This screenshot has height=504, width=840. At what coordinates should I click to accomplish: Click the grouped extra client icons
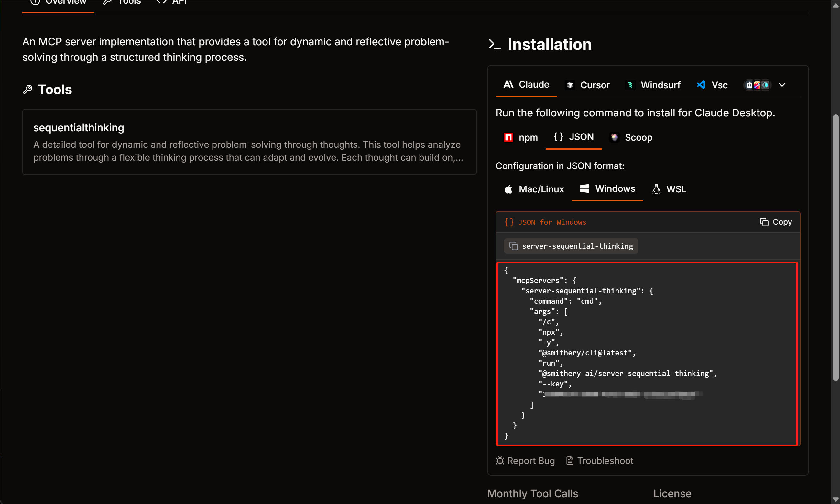click(757, 85)
